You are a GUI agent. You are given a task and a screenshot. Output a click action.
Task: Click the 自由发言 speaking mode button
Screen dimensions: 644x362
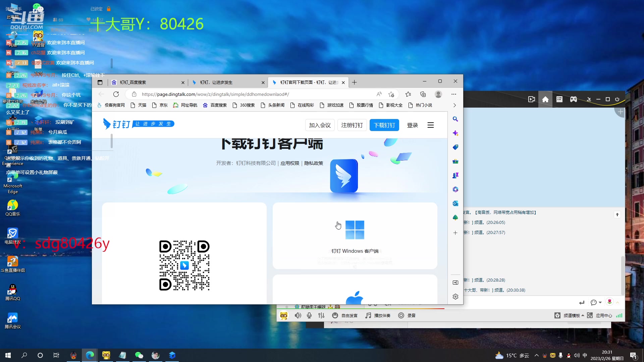(x=345, y=315)
